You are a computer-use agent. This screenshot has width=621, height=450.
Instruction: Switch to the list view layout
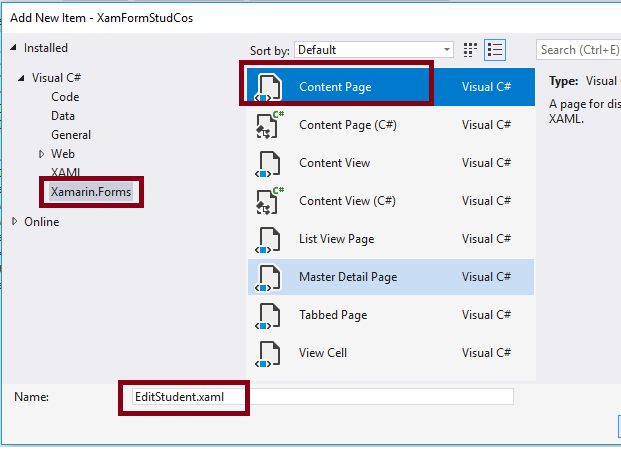(495, 49)
